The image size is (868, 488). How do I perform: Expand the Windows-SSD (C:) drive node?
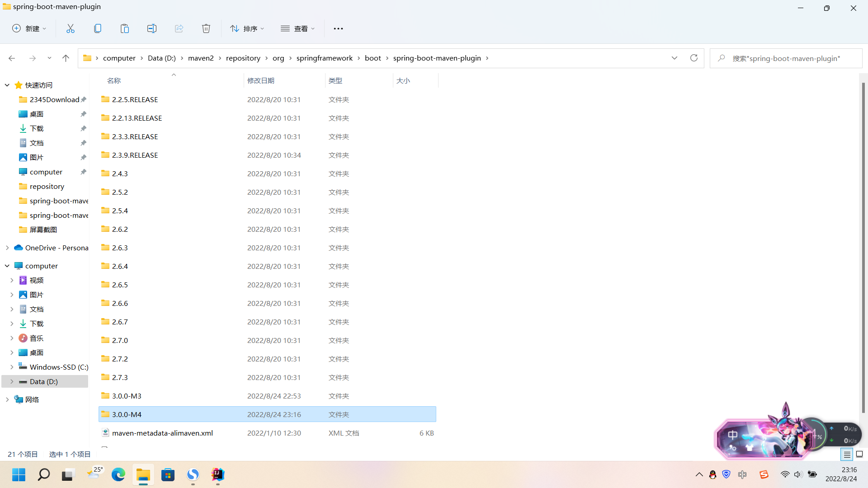(x=12, y=367)
